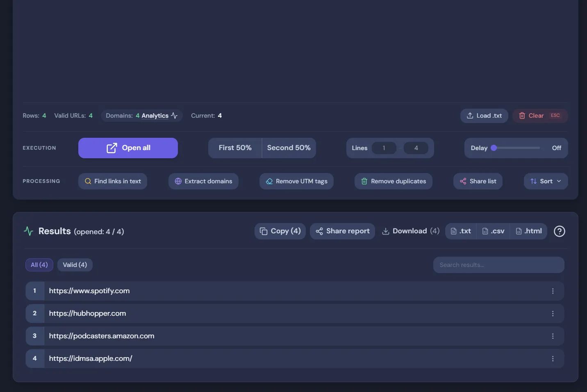
Task: Click Load .txt upload button
Action: point(484,116)
